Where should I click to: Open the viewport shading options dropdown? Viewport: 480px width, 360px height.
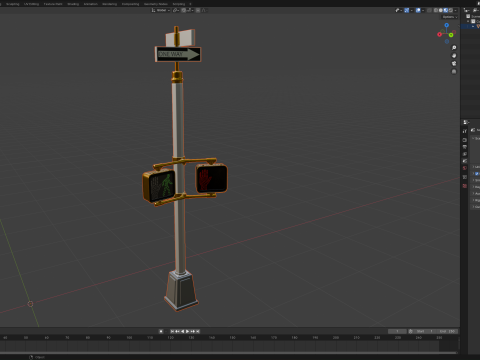tap(455, 10)
